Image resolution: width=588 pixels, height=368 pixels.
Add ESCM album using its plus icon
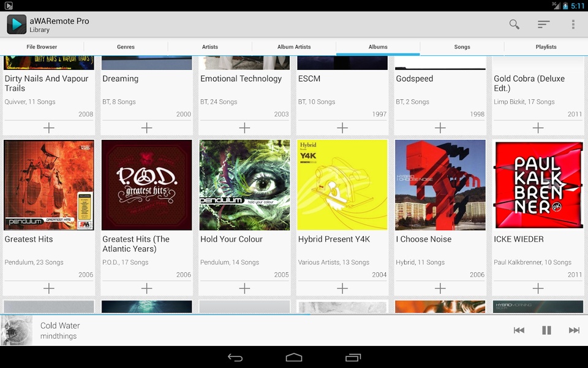pos(342,128)
